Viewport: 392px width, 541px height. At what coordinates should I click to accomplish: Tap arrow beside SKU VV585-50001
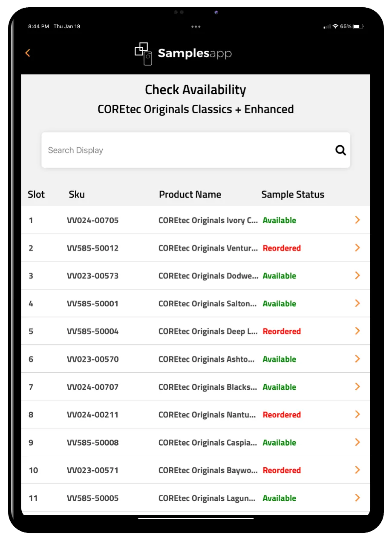pos(357,303)
